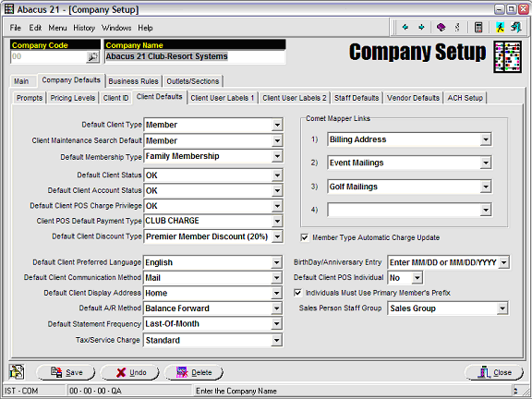Click the Close button at bottom right
The height and width of the screenshot is (399, 532).
pos(494,372)
